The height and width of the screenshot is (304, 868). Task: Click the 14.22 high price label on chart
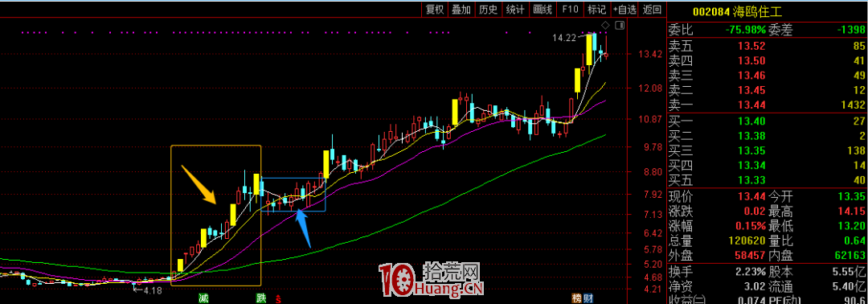(x=564, y=39)
